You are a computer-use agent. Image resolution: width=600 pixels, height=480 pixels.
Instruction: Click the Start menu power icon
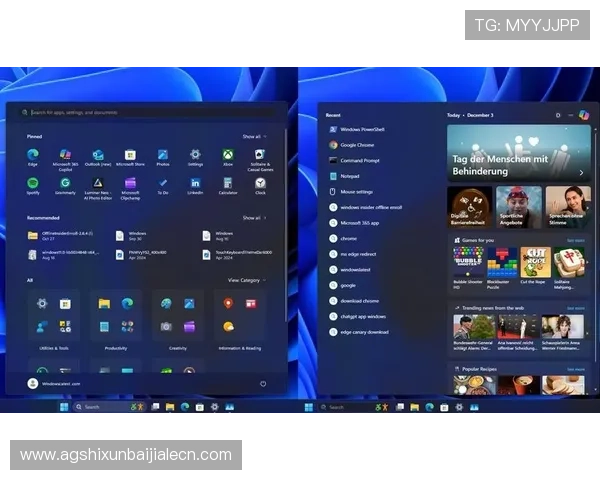coord(263,383)
